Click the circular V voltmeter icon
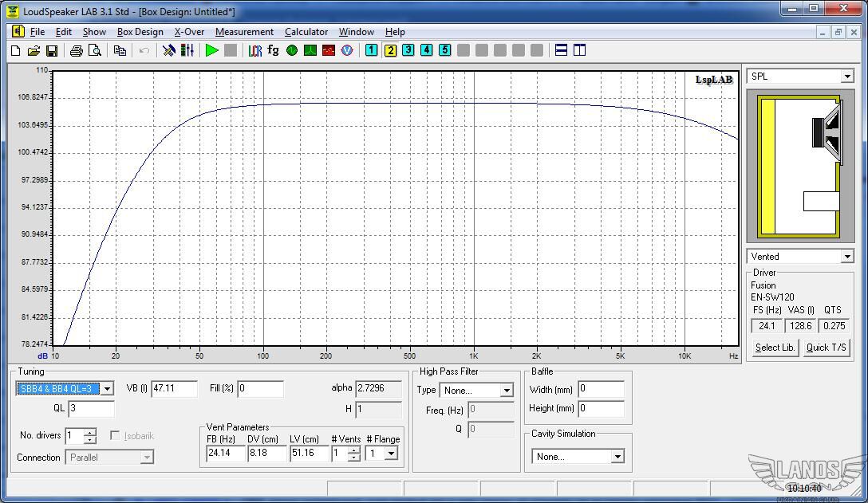The width and height of the screenshot is (868, 503). click(x=346, y=51)
